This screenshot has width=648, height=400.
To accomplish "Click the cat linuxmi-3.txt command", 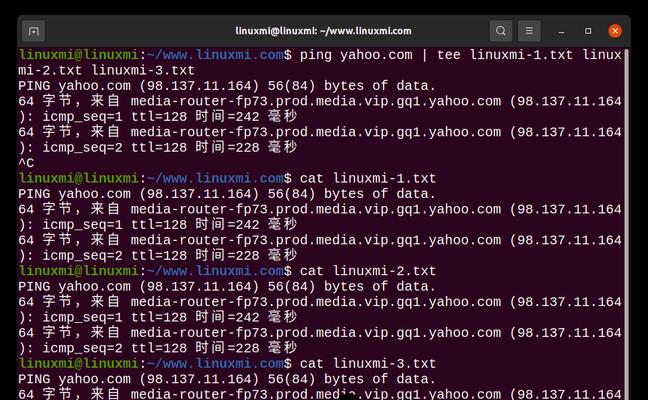I will point(368,364).
